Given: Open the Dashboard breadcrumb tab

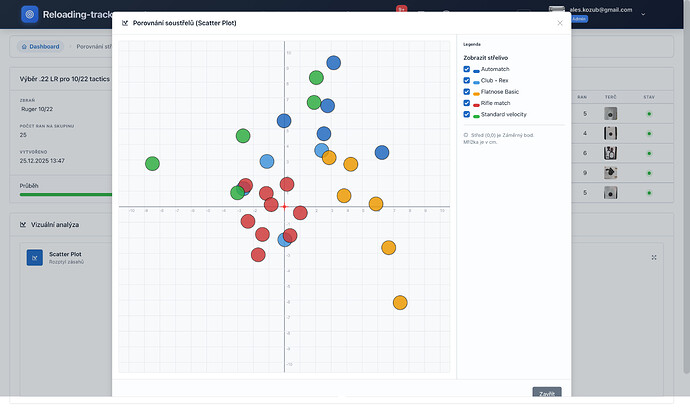Looking at the screenshot, I should point(40,47).
